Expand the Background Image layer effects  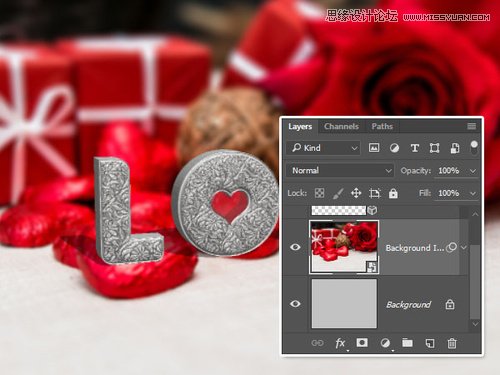[464, 248]
